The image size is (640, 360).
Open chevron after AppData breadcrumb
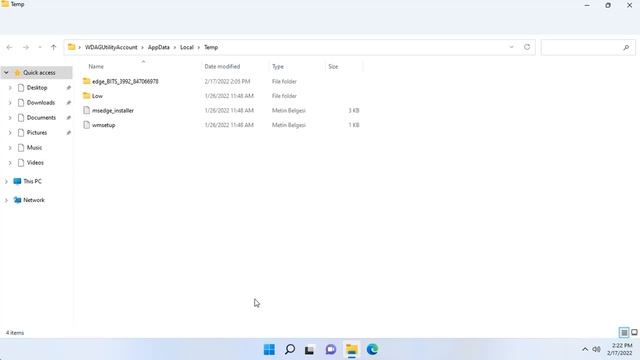pyautogui.click(x=175, y=47)
